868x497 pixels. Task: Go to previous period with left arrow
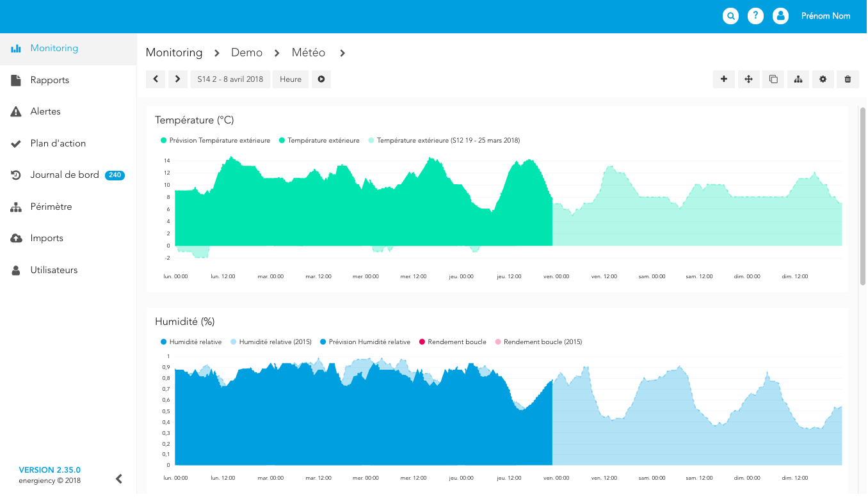[x=156, y=79]
